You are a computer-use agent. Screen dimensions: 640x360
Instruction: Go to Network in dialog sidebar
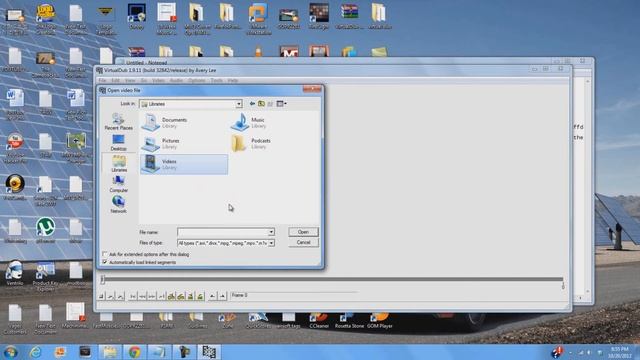pyautogui.click(x=118, y=205)
